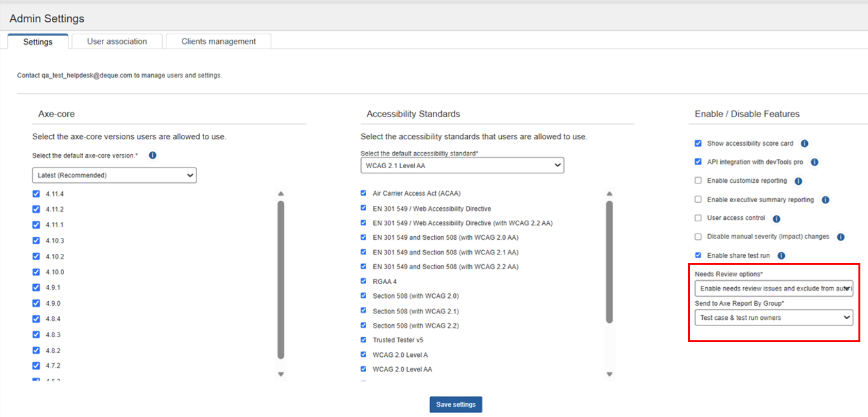
Task: Click the 'Accessibility Standards' section heading
Action: tap(414, 114)
